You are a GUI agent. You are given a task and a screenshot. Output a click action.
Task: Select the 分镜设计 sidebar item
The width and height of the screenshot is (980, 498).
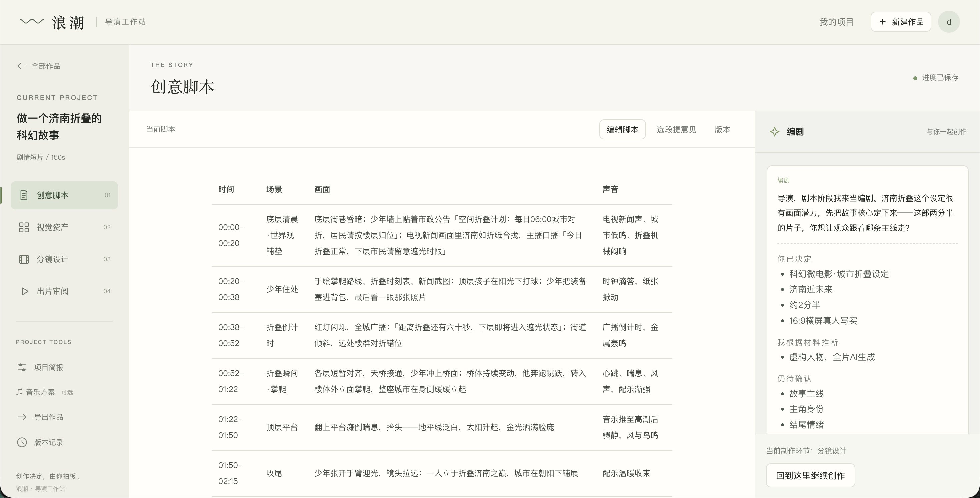[x=64, y=259]
